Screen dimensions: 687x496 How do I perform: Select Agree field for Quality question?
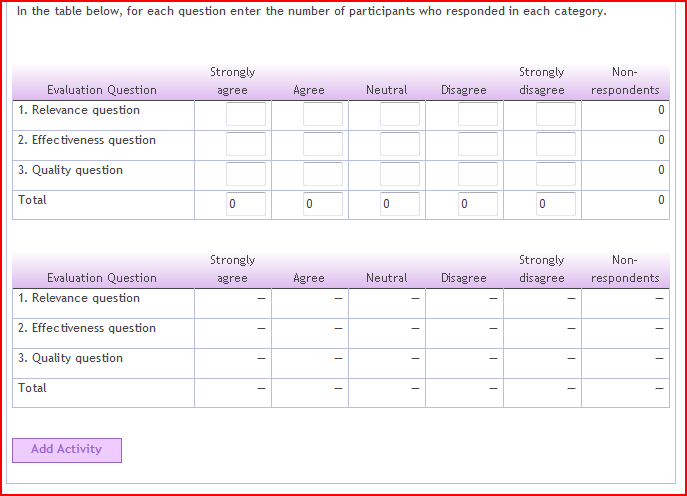[x=323, y=174]
